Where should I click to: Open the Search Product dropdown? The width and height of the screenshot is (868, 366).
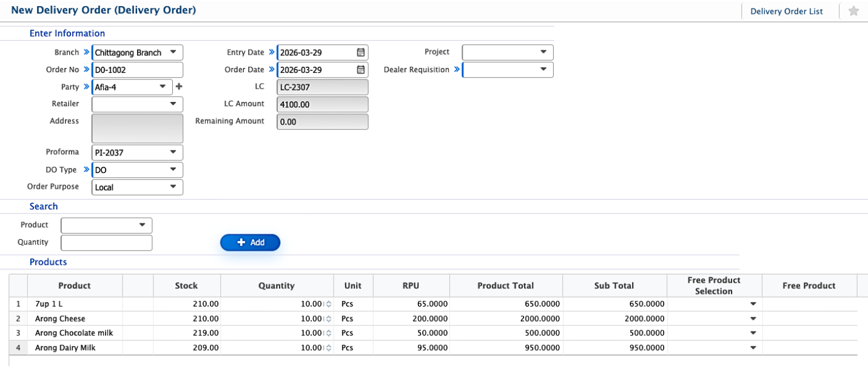point(143,225)
